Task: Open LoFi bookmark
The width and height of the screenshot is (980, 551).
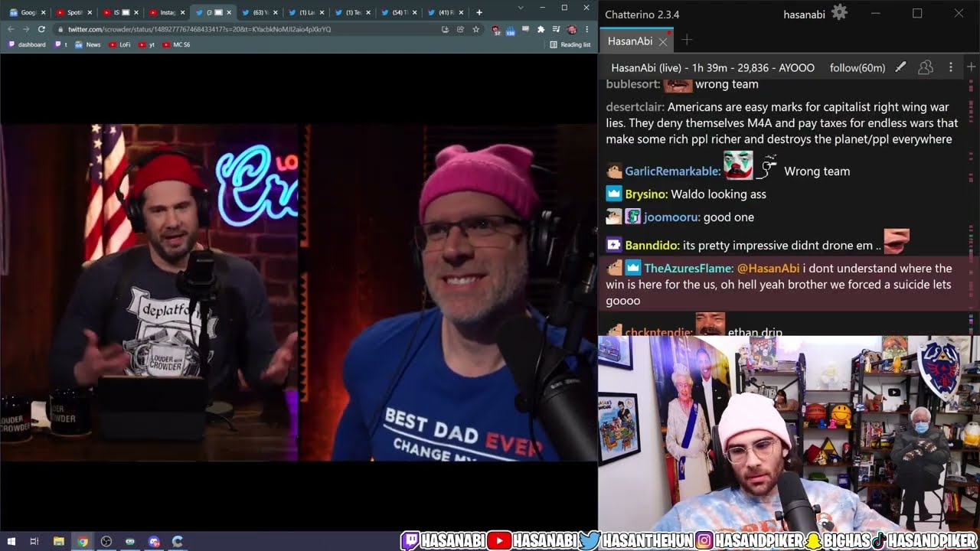Action: coord(120,44)
